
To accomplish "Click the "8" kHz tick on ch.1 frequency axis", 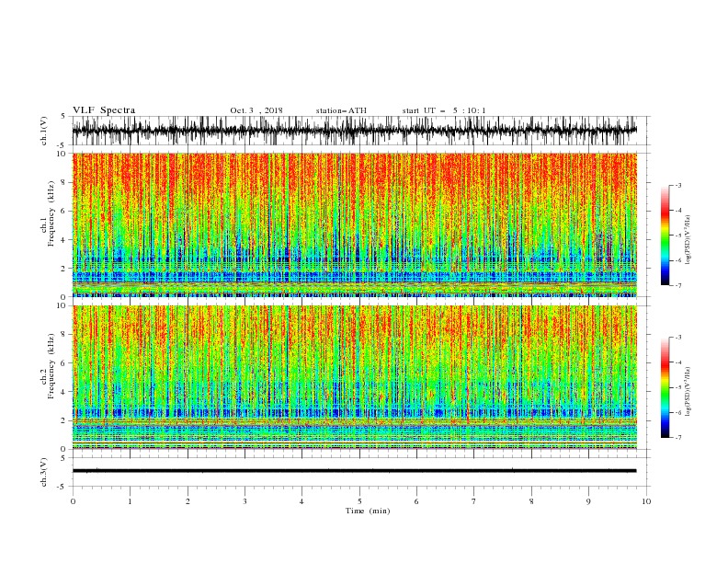I will [x=63, y=182].
